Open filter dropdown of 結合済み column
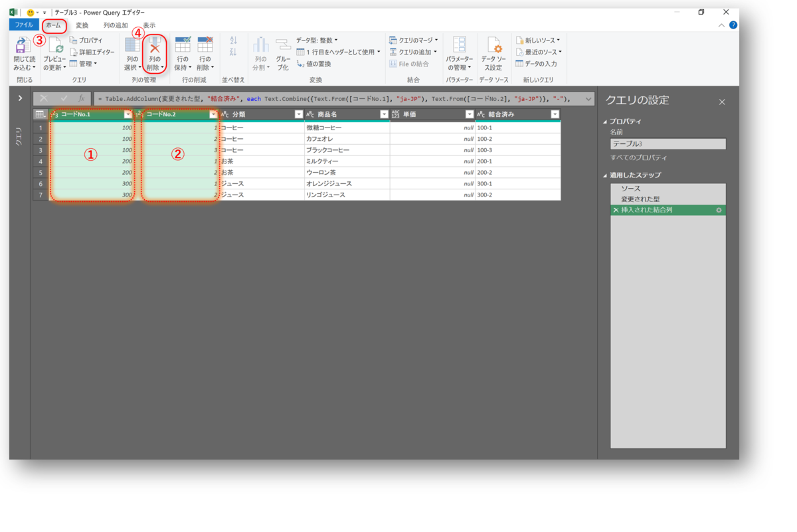Image resolution: width=797 pixels, height=532 pixels. tap(555, 114)
